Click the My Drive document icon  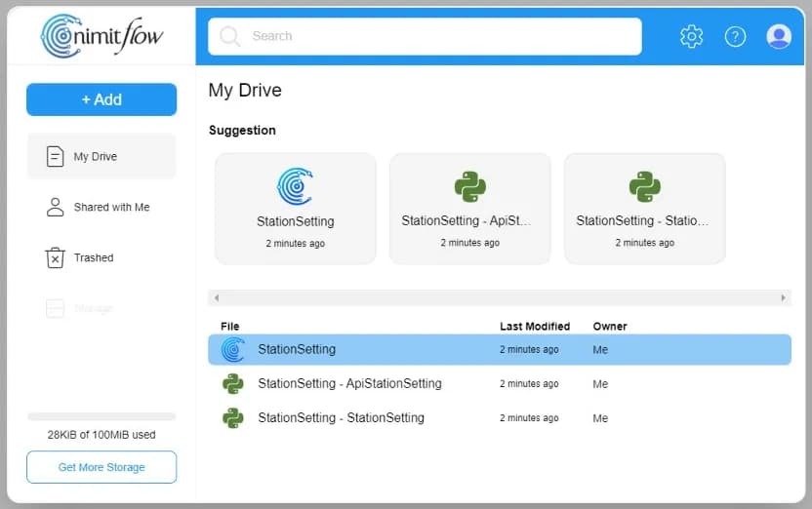point(55,156)
